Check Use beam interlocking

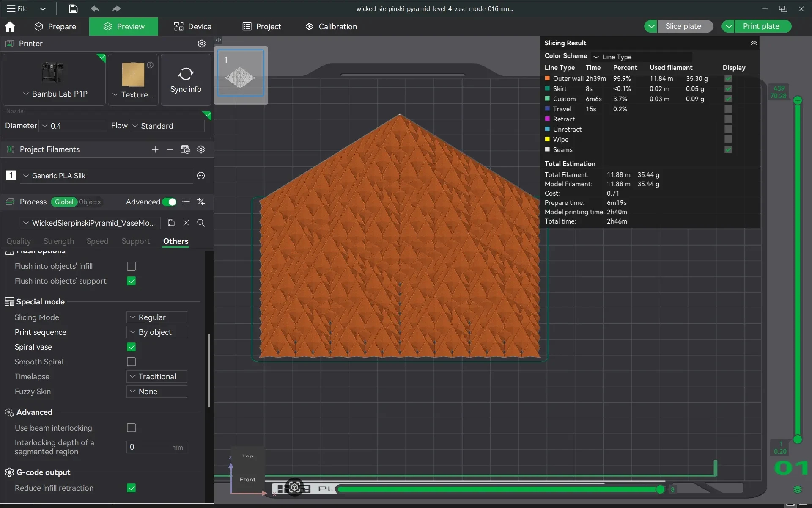tap(132, 428)
